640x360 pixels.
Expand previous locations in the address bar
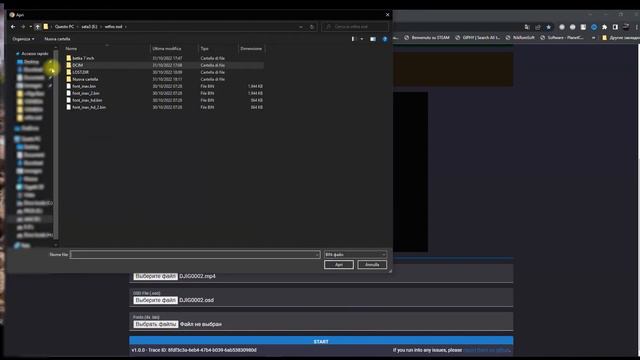coord(301,27)
